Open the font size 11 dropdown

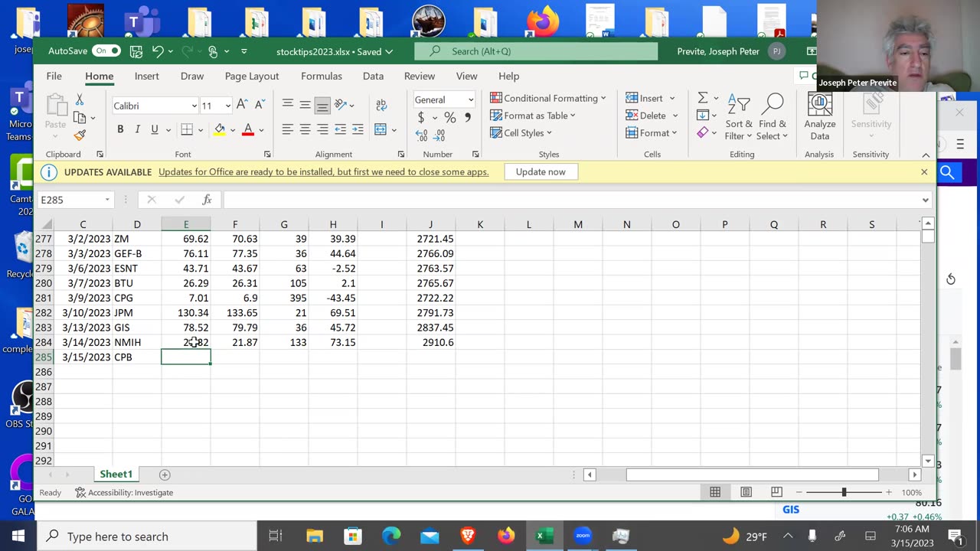[x=227, y=106]
